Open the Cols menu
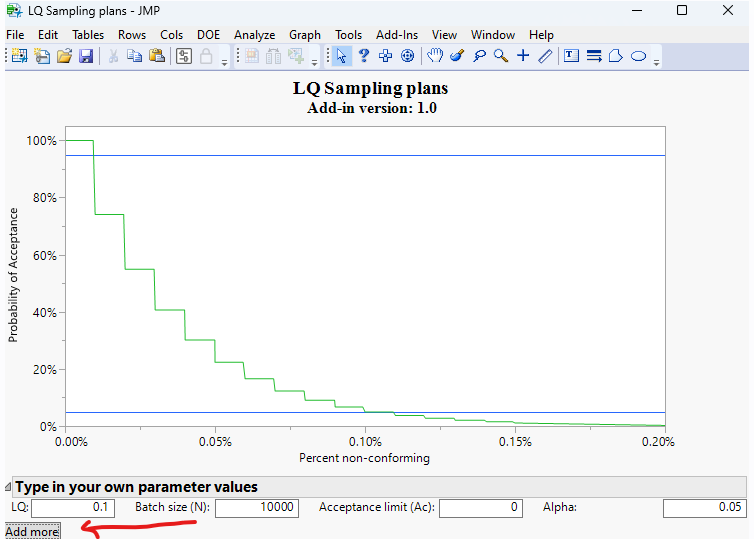The image size is (754, 539). click(172, 35)
